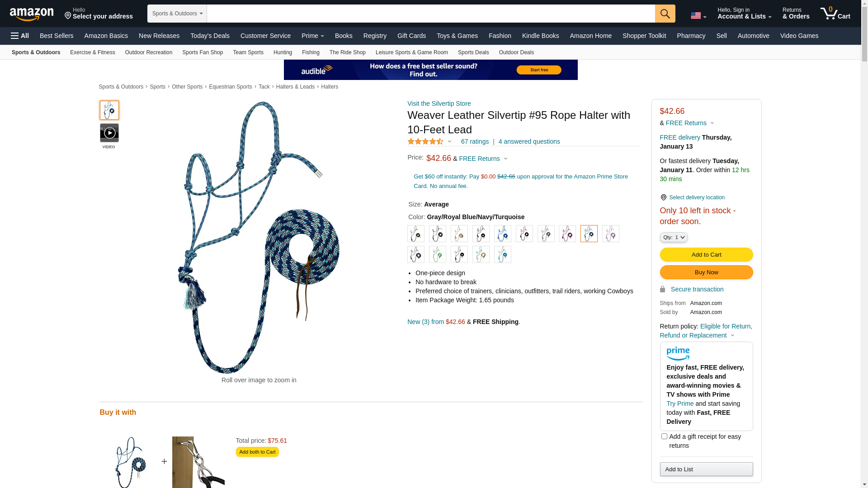The width and height of the screenshot is (868, 488).
Task: Play the product video thumbnail
Action: pos(109,133)
